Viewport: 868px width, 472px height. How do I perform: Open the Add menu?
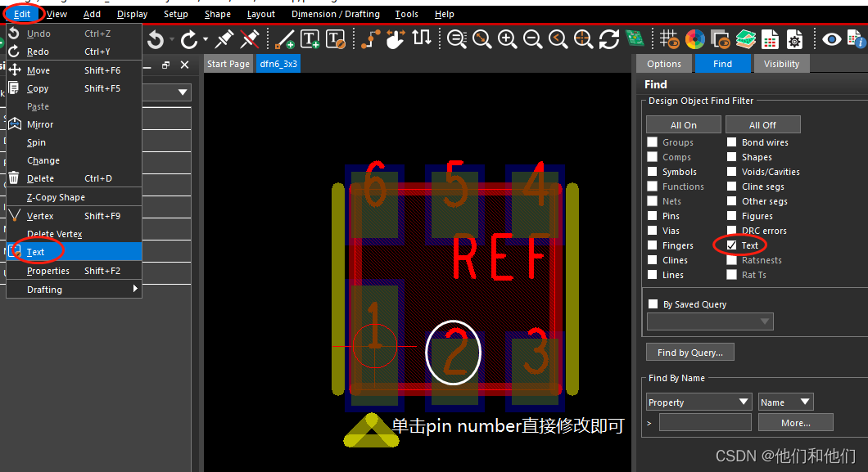92,14
